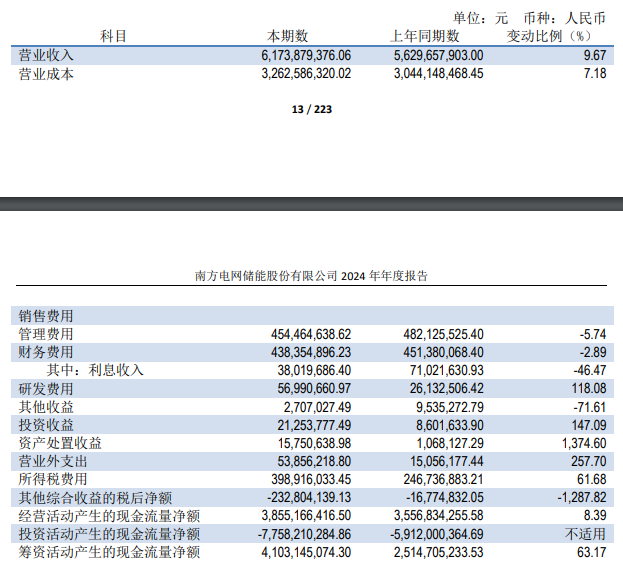Viewport: 623px width, 562px height.
Task: Click the 南方电网储能股份有限公司 2024 年年度报告 header
Action: coord(311,276)
